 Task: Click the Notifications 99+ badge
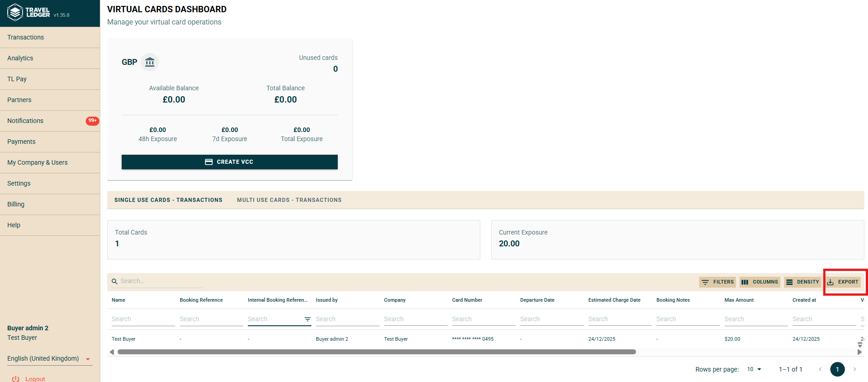click(x=92, y=121)
